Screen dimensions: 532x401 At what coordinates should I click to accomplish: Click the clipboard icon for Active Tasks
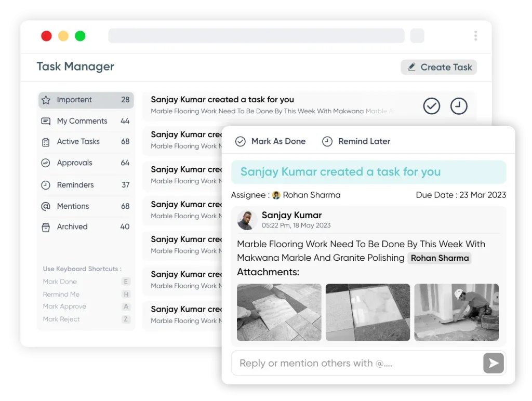click(x=46, y=142)
